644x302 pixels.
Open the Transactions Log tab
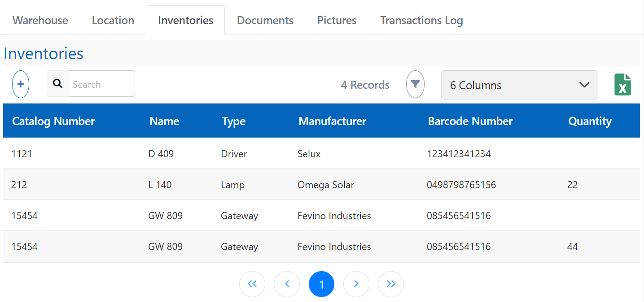421,21
